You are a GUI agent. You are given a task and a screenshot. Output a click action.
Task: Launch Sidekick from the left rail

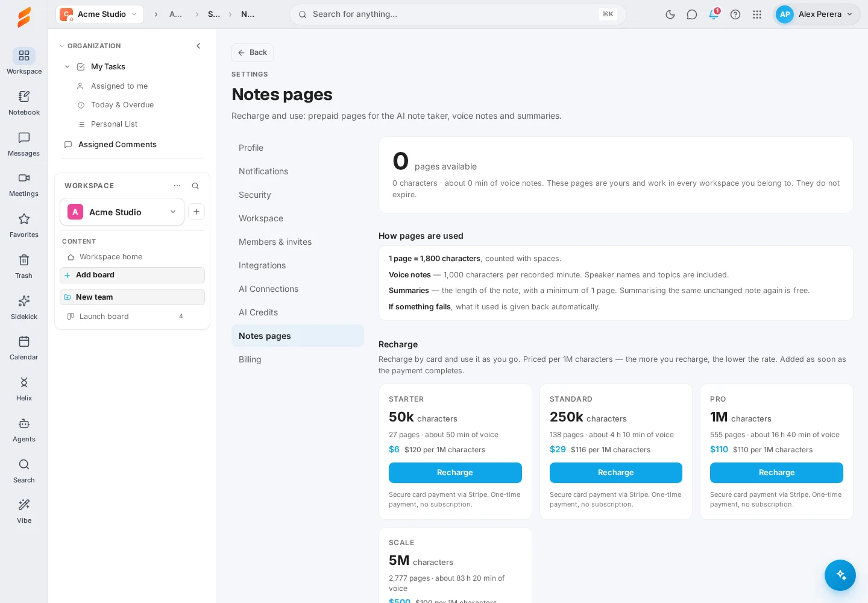[24, 307]
